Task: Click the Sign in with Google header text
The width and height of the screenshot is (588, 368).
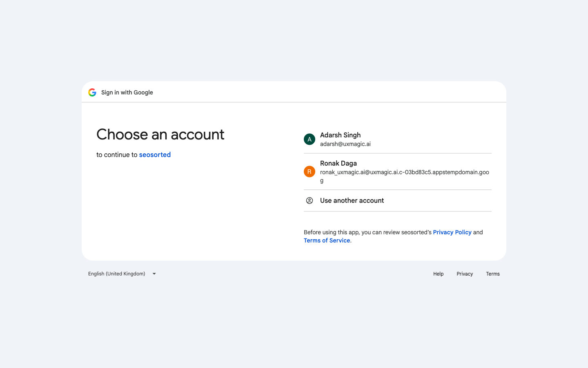Action: (127, 92)
